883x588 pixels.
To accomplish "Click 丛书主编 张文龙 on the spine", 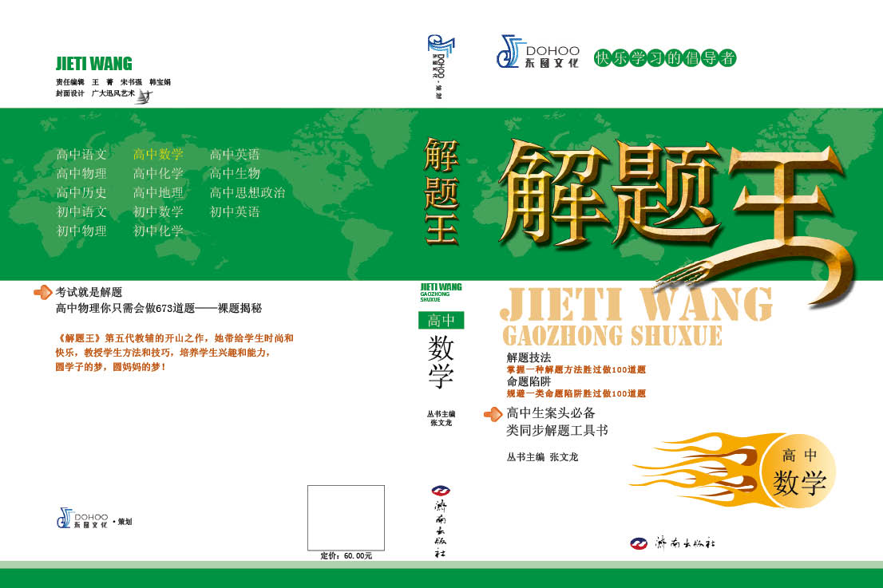I will pos(441,418).
